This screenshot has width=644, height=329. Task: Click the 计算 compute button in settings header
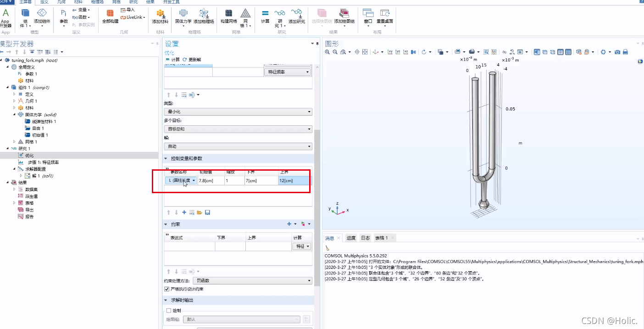(x=172, y=60)
